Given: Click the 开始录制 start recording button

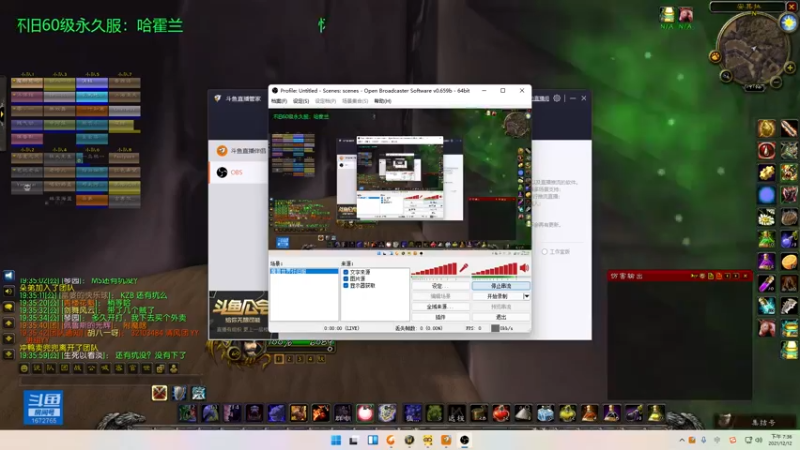Looking at the screenshot, I should click(497, 296).
